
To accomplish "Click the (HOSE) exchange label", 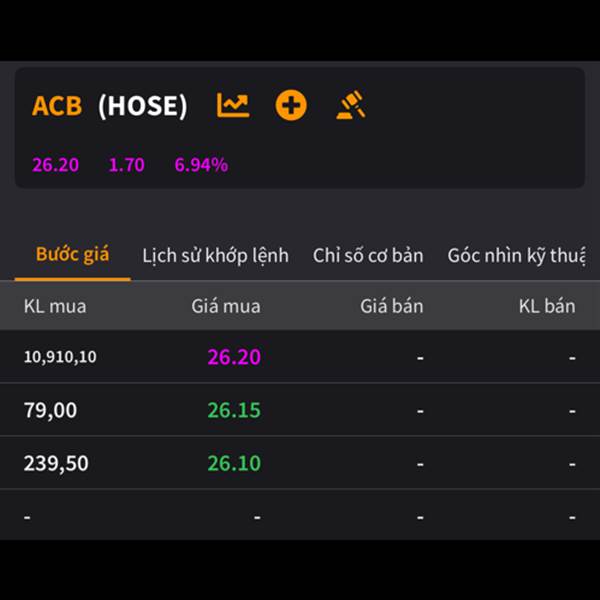I will click(x=143, y=106).
